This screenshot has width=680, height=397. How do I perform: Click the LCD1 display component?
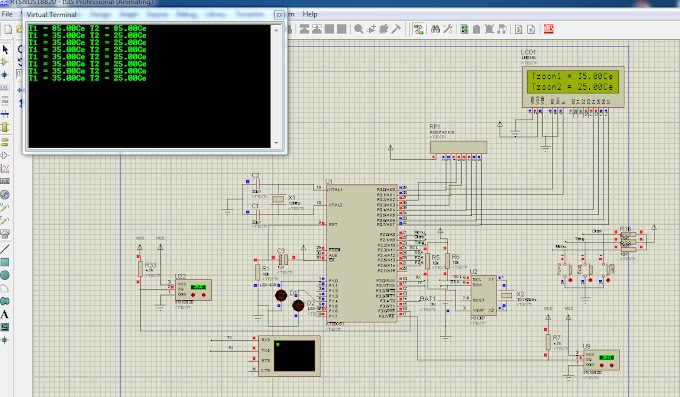(x=573, y=86)
